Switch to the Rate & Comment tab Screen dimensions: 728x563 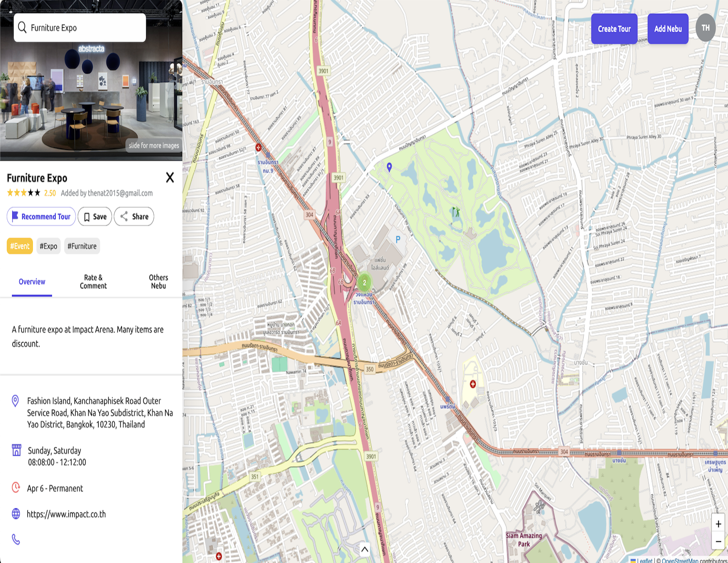(93, 281)
